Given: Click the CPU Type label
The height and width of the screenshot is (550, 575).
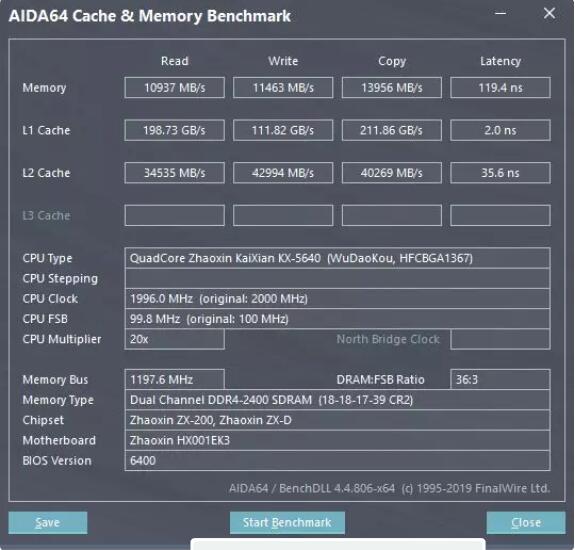Looking at the screenshot, I should [x=47, y=258].
